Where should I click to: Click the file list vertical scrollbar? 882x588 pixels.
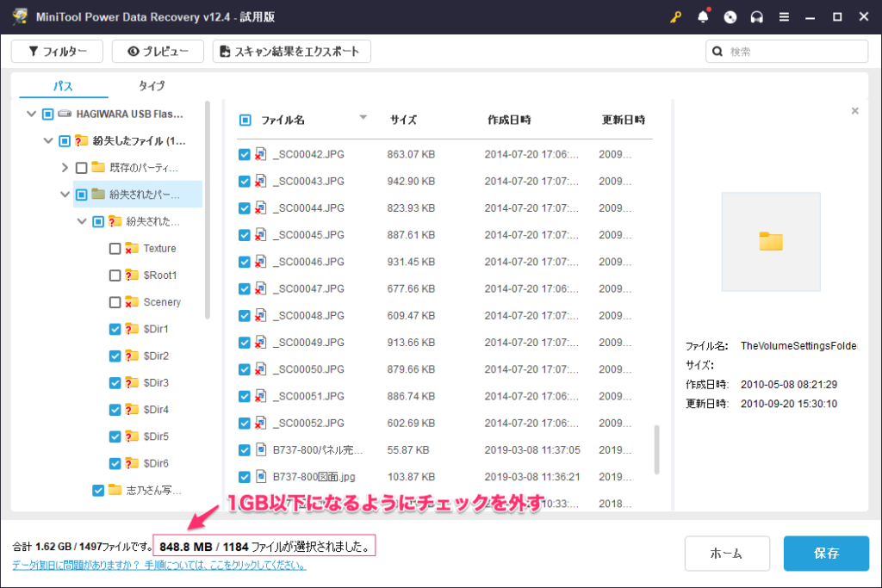[658, 448]
